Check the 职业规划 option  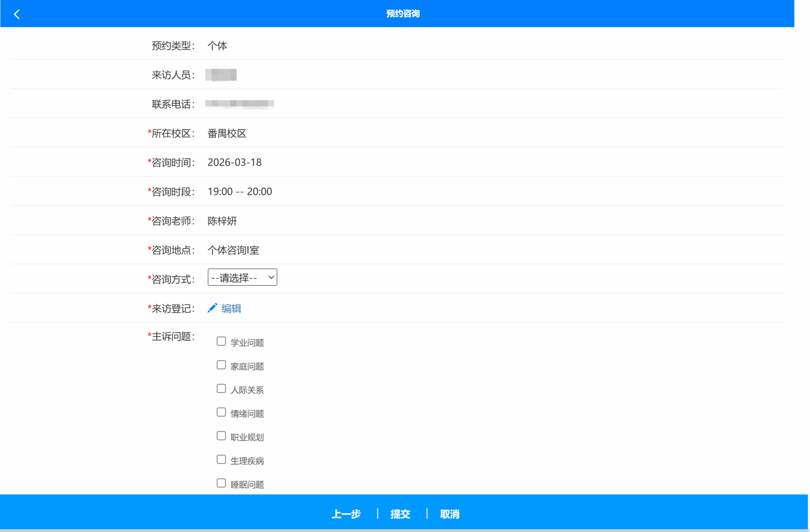(221, 436)
